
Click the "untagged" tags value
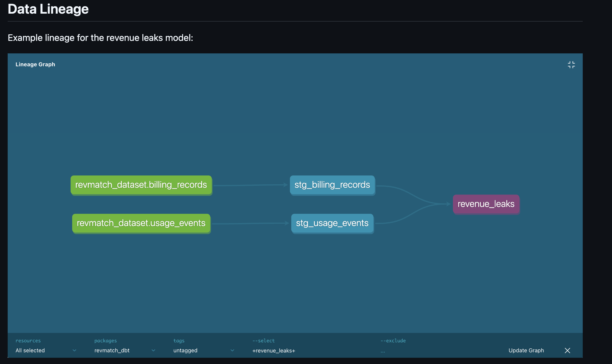pyautogui.click(x=185, y=350)
